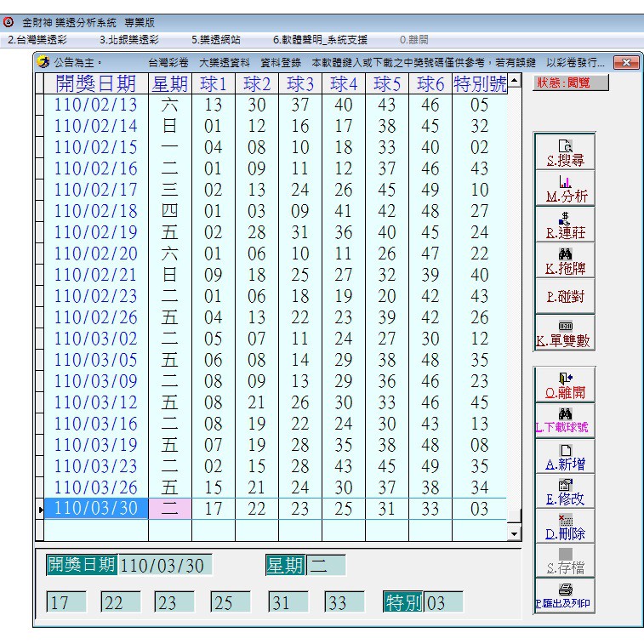Click the table scrollbar down arrow
The width and height of the screenshot is (644, 644).
513,533
